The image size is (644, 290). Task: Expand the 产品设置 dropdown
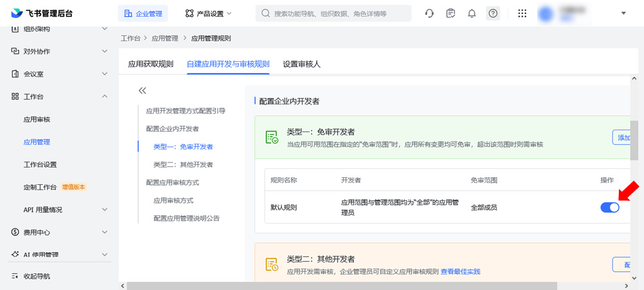point(209,13)
